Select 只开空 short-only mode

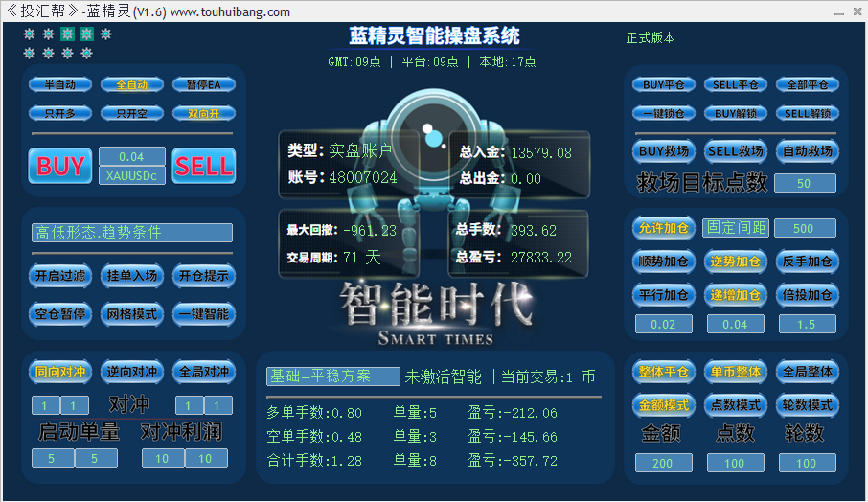click(132, 113)
